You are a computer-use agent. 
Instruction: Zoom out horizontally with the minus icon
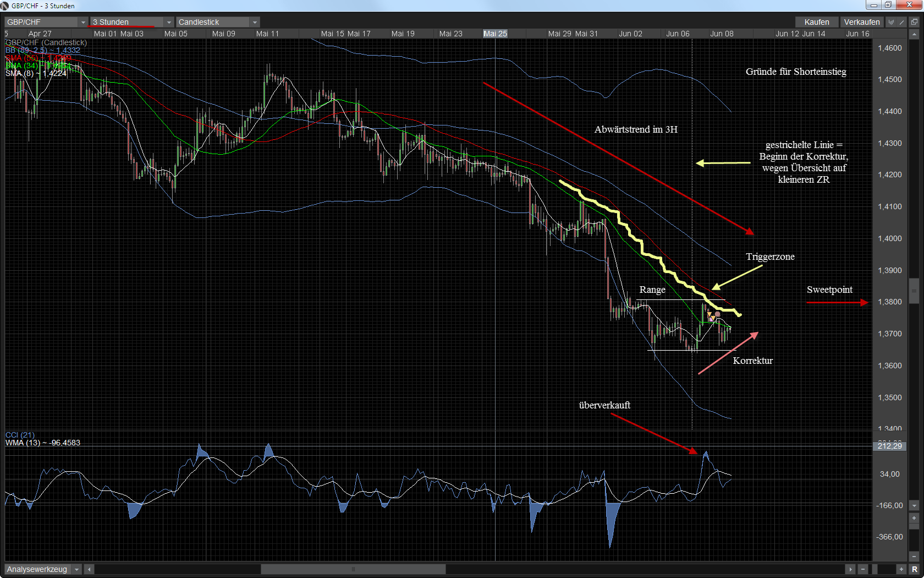[863, 569]
